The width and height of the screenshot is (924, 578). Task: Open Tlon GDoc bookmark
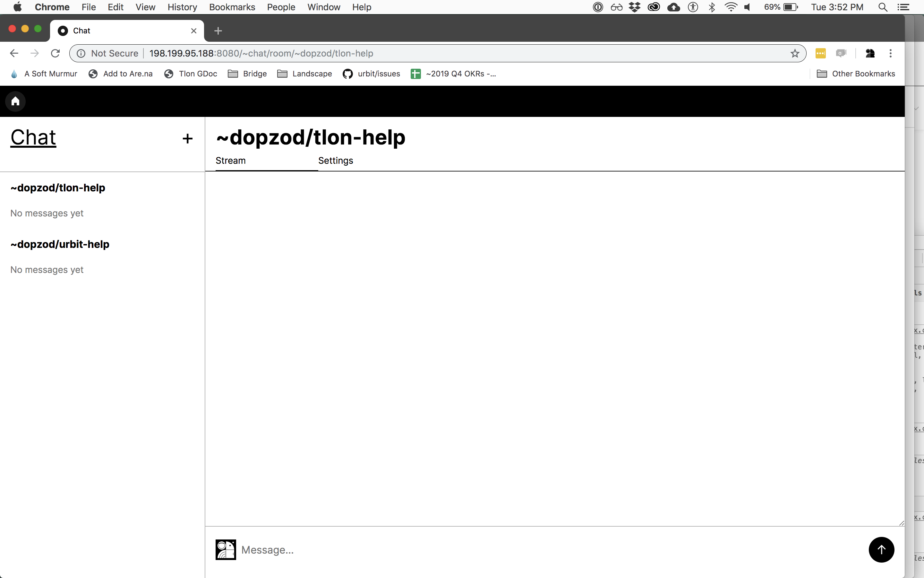click(191, 74)
